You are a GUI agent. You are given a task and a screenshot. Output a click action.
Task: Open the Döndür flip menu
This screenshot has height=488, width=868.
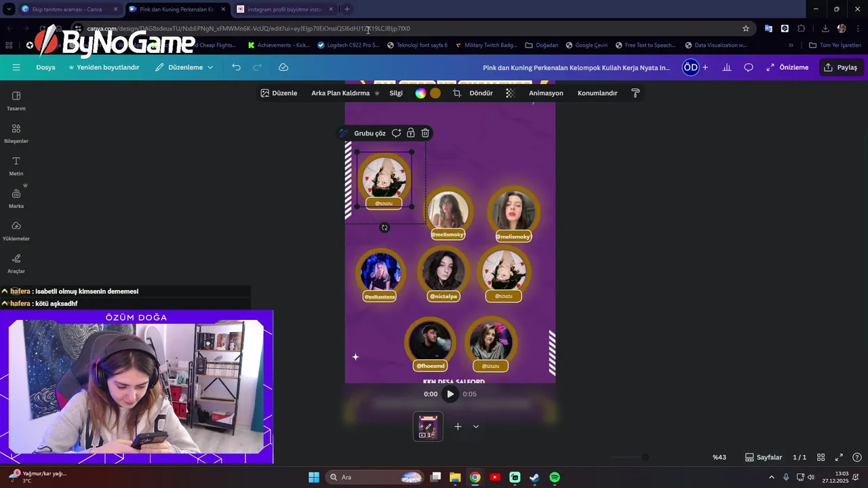(x=481, y=93)
